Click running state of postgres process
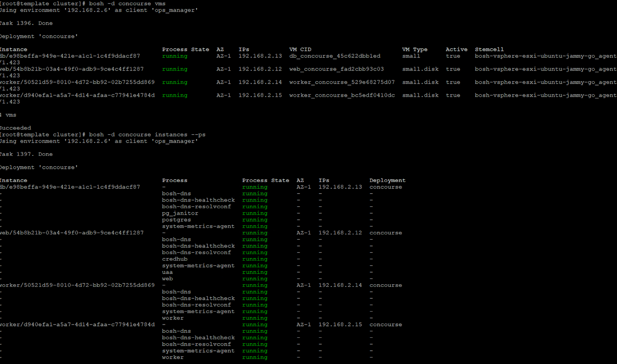The height and width of the screenshot is (364, 617). click(x=255, y=220)
